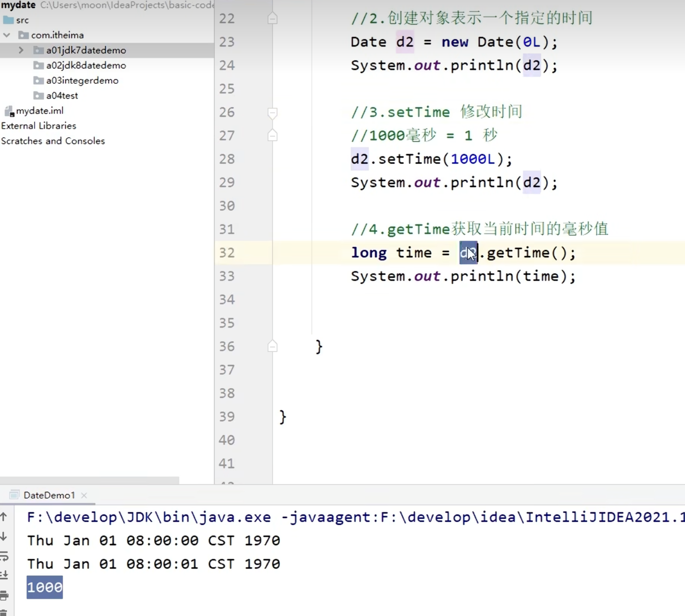Click the fold marker at line 36
Screen dimensions: 685x616
[273, 346]
